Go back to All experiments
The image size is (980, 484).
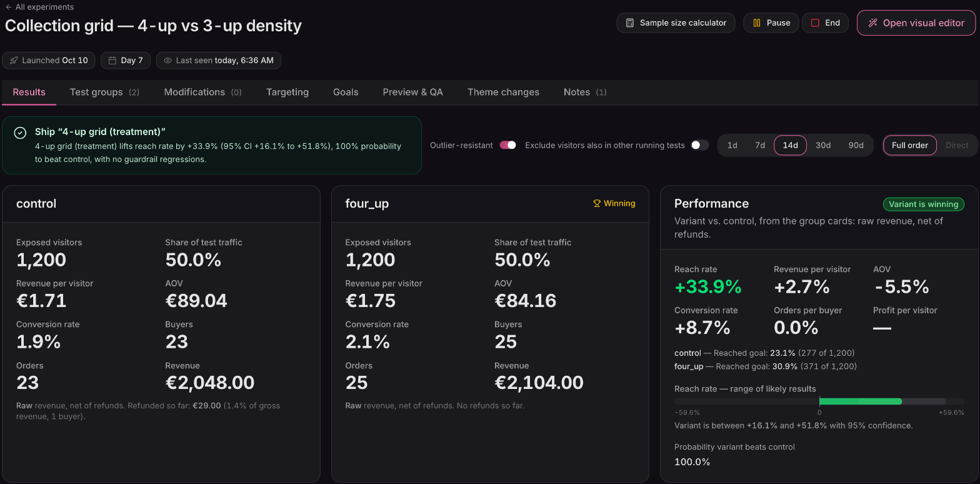pos(39,7)
